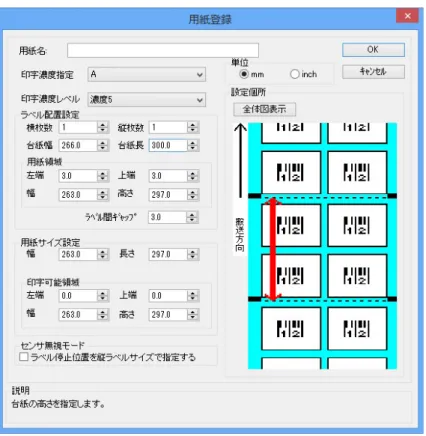Click 用紙領域 上端 spinner arrows

(193, 176)
